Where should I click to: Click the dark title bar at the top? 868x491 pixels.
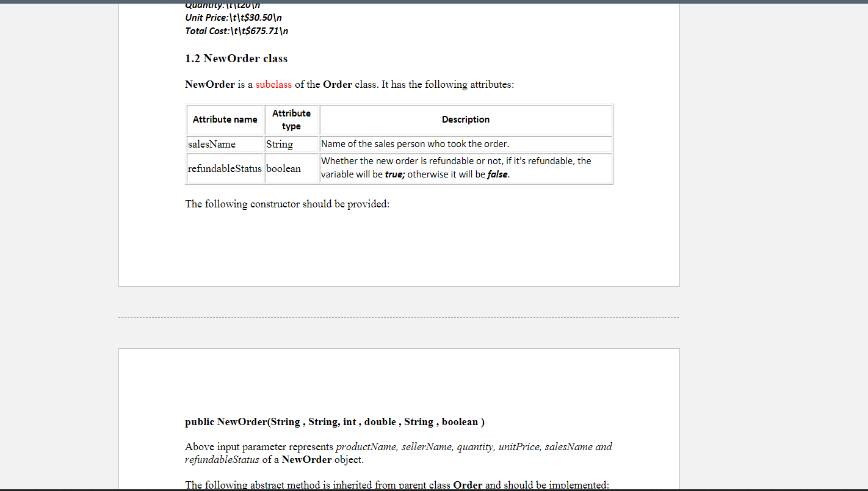click(x=434, y=4)
